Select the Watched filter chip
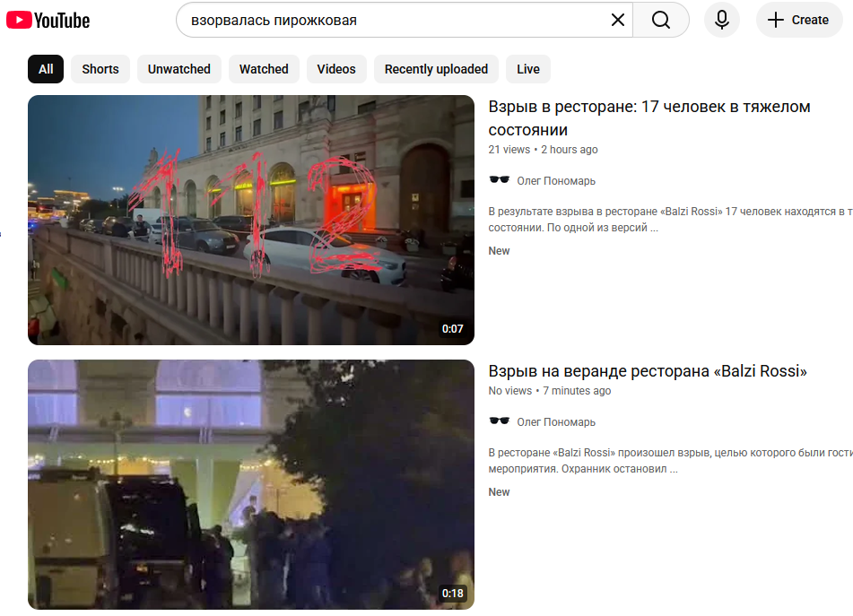The image size is (853, 616). point(264,69)
